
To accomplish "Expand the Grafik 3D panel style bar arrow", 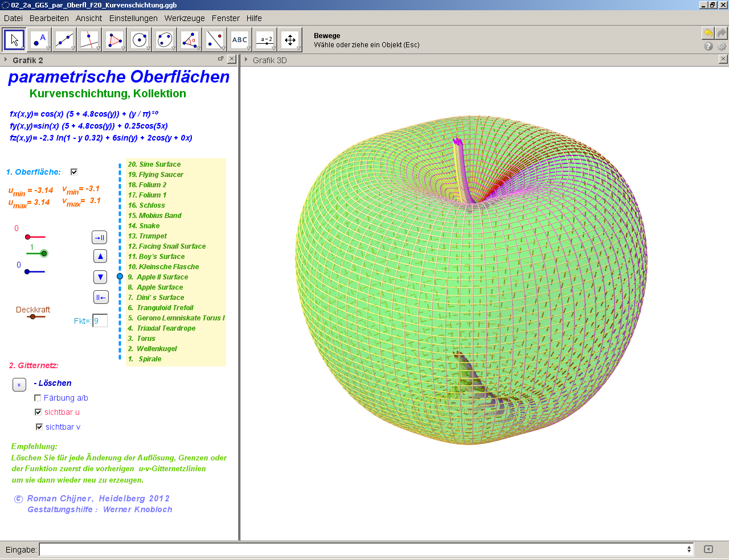I will (246, 60).
